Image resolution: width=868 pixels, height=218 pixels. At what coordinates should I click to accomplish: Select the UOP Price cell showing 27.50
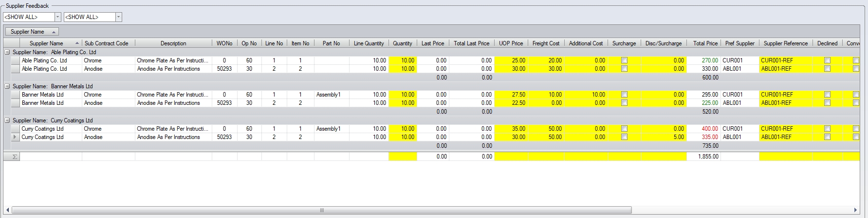click(x=511, y=95)
